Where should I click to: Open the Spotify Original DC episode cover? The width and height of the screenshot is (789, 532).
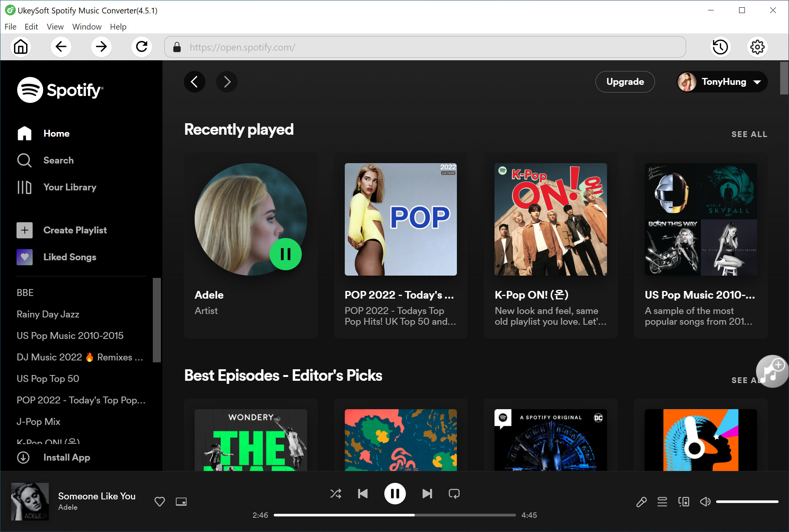click(x=551, y=440)
